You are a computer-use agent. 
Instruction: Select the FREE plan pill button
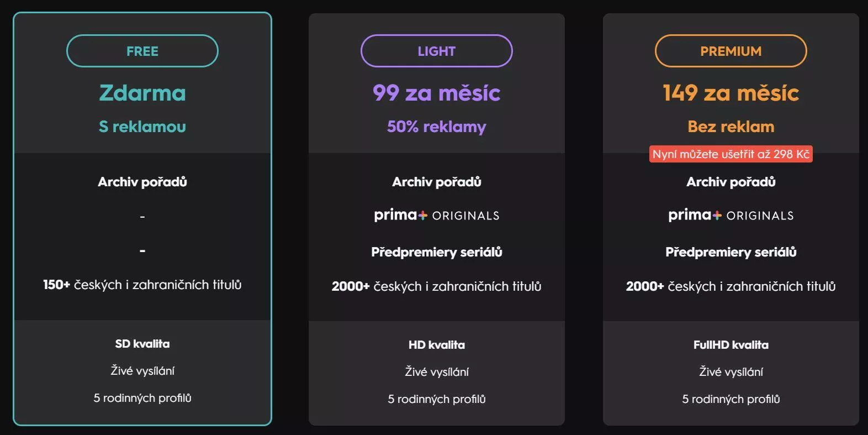(x=142, y=51)
